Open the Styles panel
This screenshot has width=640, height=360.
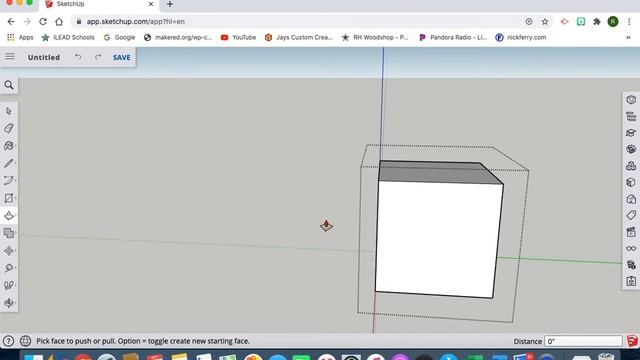pyautogui.click(x=631, y=199)
